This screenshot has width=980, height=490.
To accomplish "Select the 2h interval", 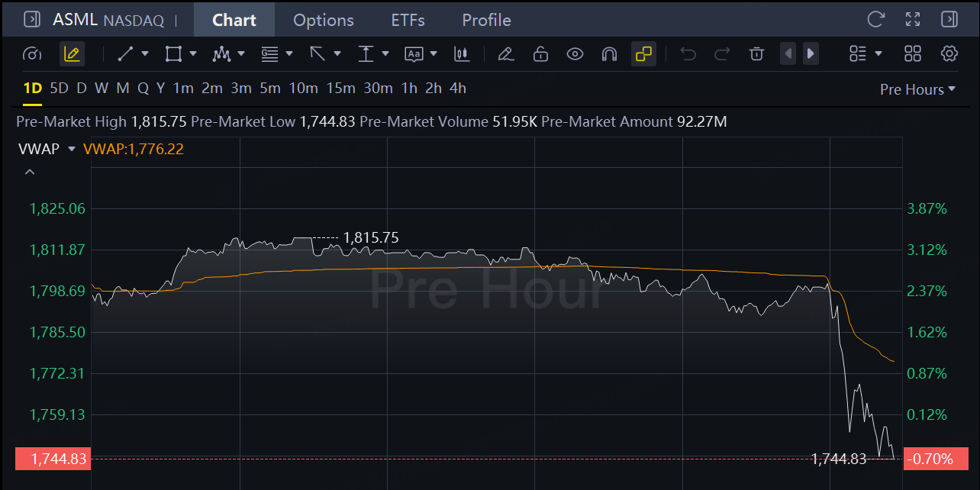I will pyautogui.click(x=434, y=89).
